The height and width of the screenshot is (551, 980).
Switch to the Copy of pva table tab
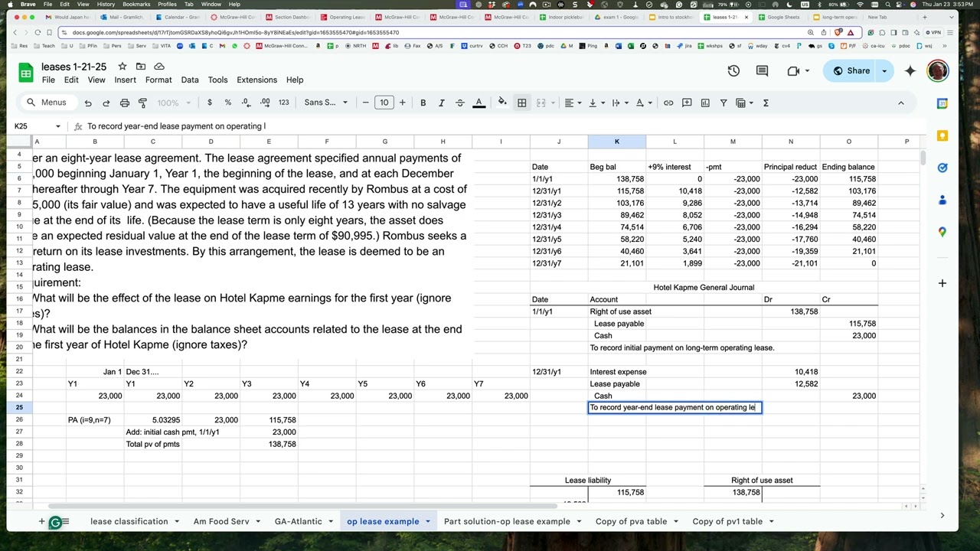pyautogui.click(x=631, y=521)
